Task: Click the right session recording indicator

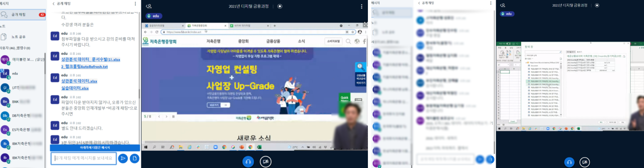Action: [x=597, y=5]
